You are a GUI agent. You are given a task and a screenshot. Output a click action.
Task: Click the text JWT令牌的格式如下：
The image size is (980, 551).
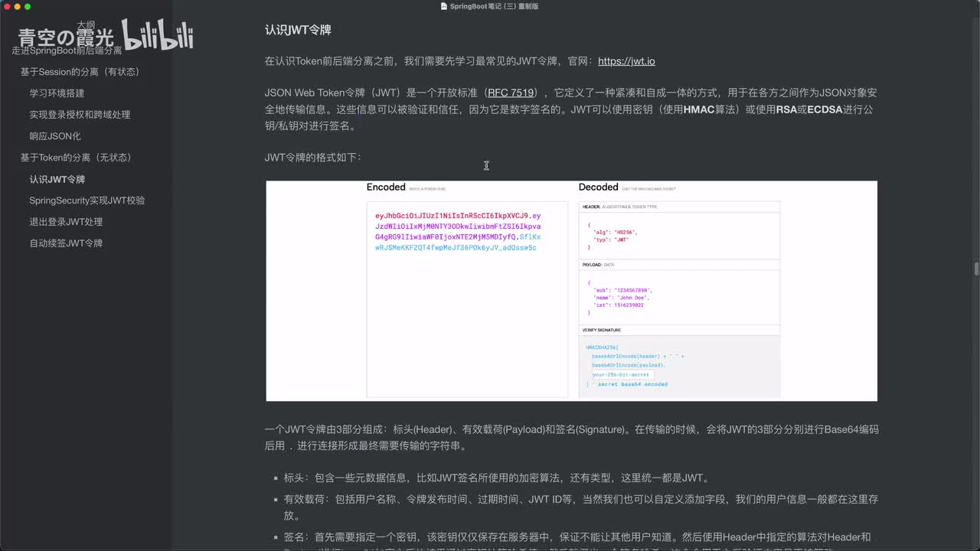click(313, 158)
